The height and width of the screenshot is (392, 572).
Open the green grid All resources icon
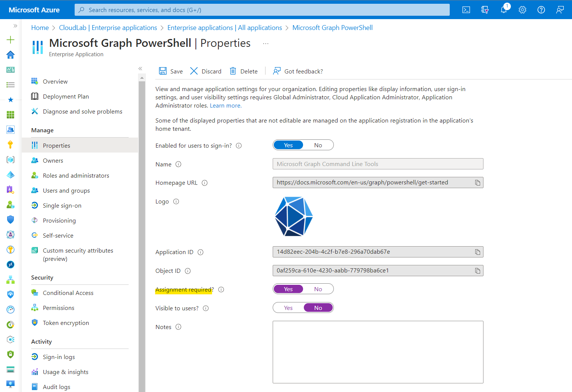[x=11, y=115]
